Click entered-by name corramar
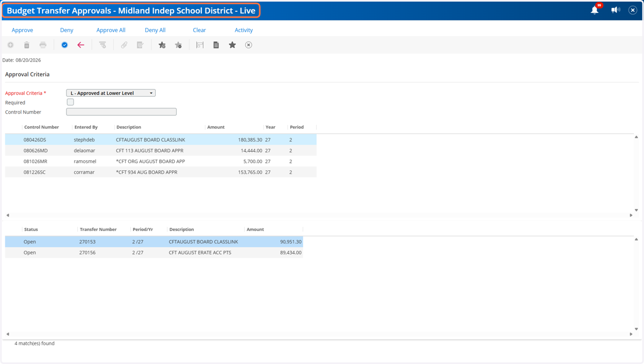Viewport: 644px width, 364px height. coord(85,172)
